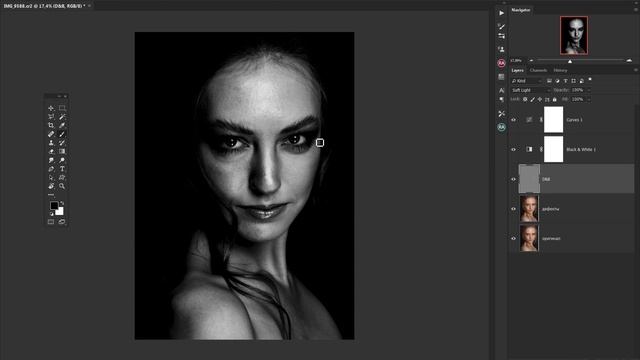Open the Actions panel play icon
Image resolution: width=640 pixels, height=360 pixels.
[x=501, y=13]
